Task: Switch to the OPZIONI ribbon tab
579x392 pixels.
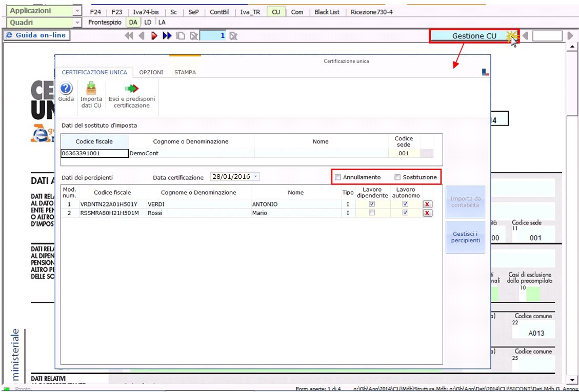Action: (151, 72)
